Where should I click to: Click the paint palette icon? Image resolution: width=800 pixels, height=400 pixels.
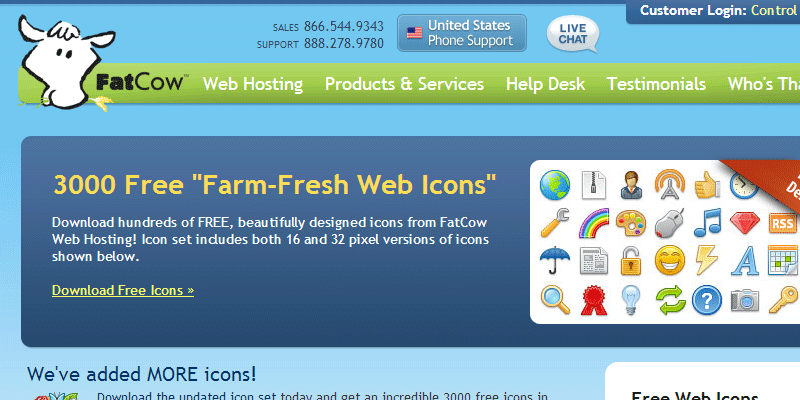pos(631,223)
